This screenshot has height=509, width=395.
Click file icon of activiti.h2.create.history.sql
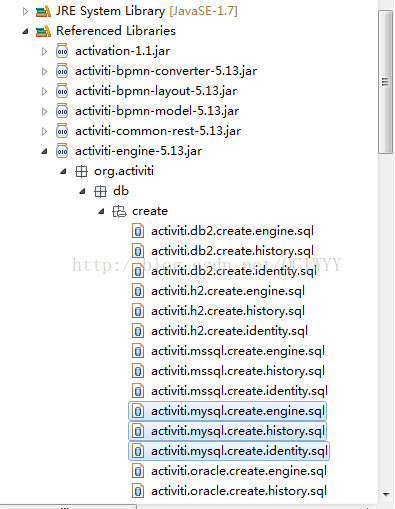[x=138, y=311]
